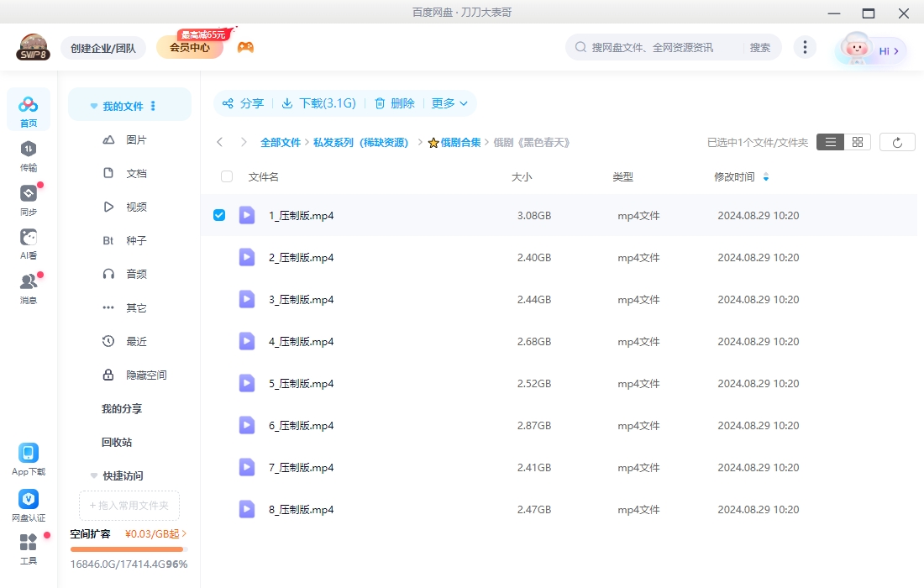Collapse the 快捷访问 section
This screenshot has height=588, width=924.
pos(93,475)
